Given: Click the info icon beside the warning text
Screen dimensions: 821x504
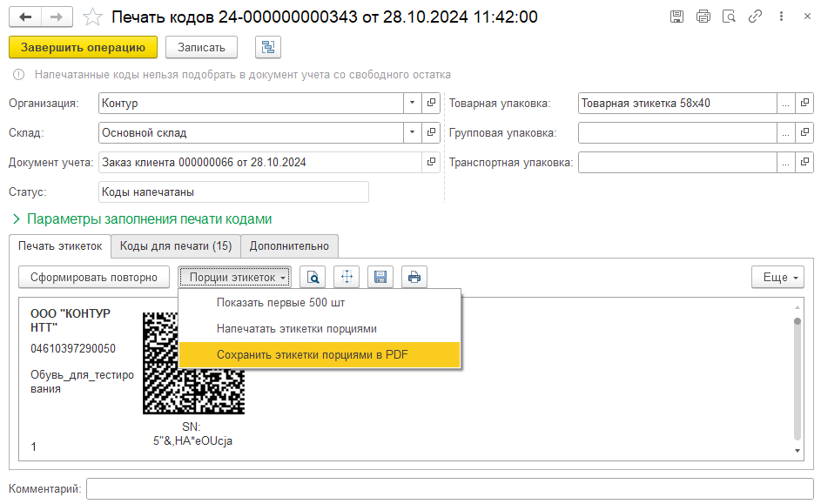Looking at the screenshot, I should coord(19,75).
